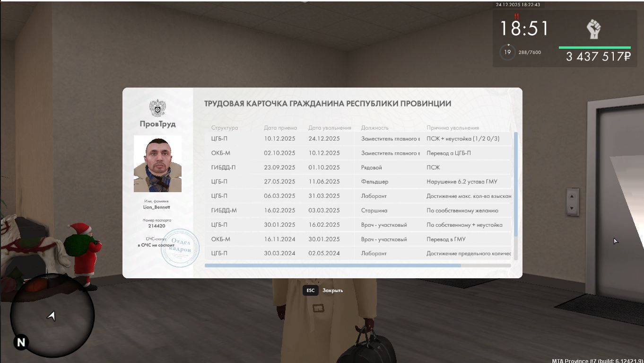Click the green progress bar under fist
This screenshot has width=644, height=363.
(x=594, y=47)
